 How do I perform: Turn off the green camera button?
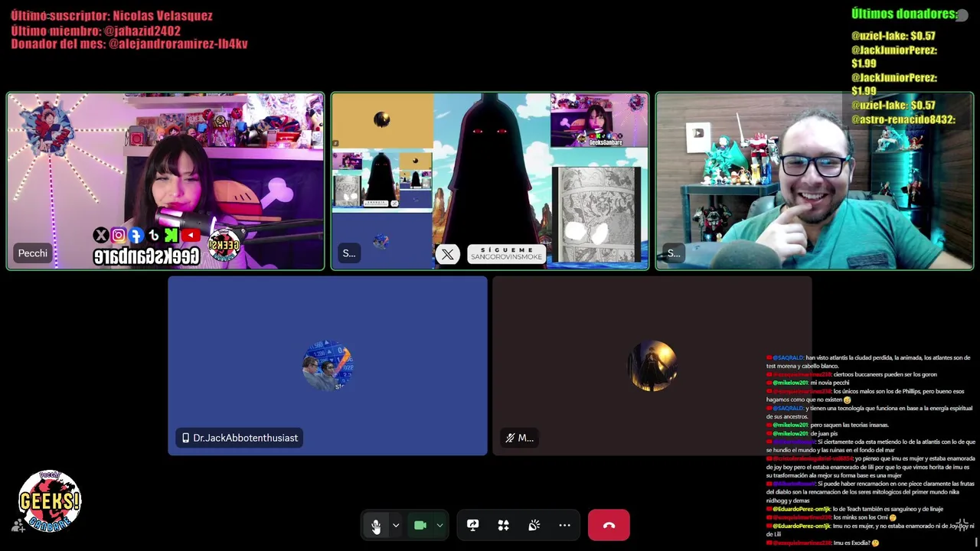(420, 525)
